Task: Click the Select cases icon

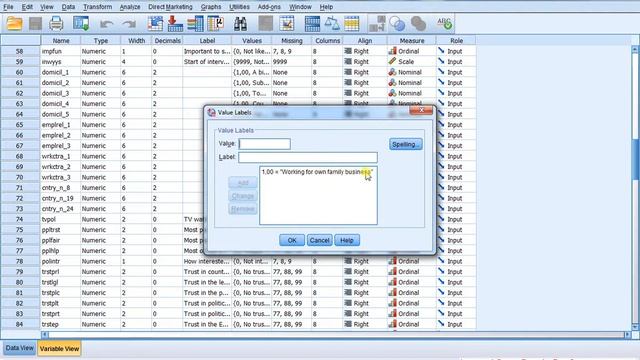Action: tap(351, 24)
